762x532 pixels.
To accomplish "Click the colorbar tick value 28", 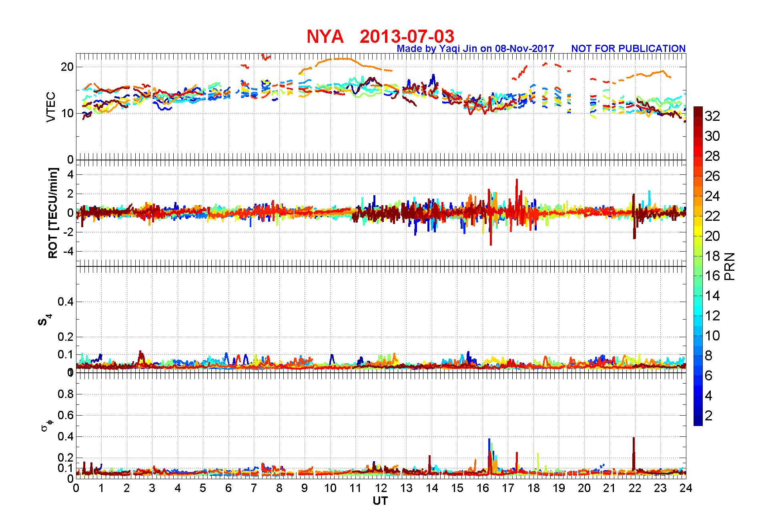I will 712,156.
